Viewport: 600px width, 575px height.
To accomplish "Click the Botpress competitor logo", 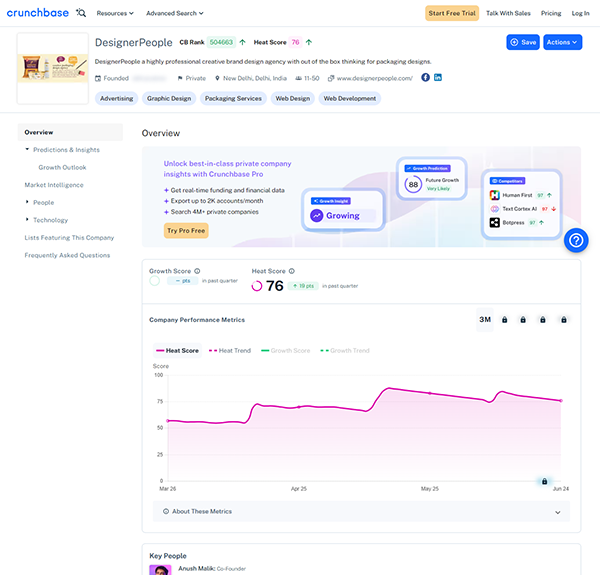I will coord(494,222).
